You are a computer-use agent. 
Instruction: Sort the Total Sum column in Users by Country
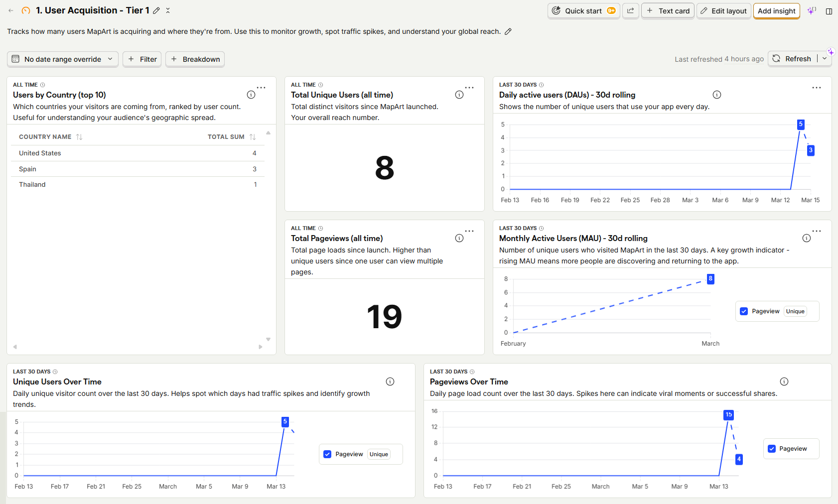(x=252, y=136)
